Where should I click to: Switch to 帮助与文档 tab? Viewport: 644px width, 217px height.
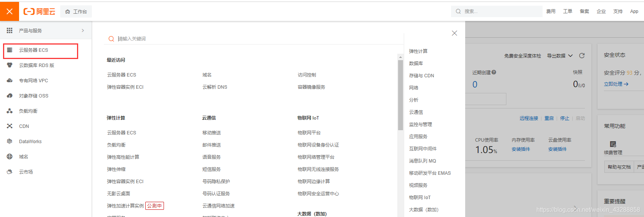pos(619,167)
